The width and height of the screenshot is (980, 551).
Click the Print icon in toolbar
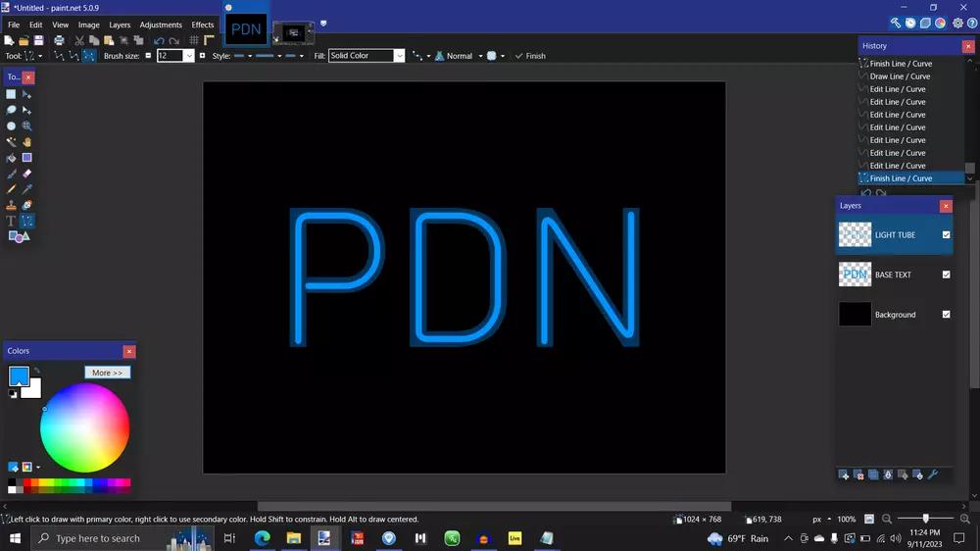tap(59, 40)
